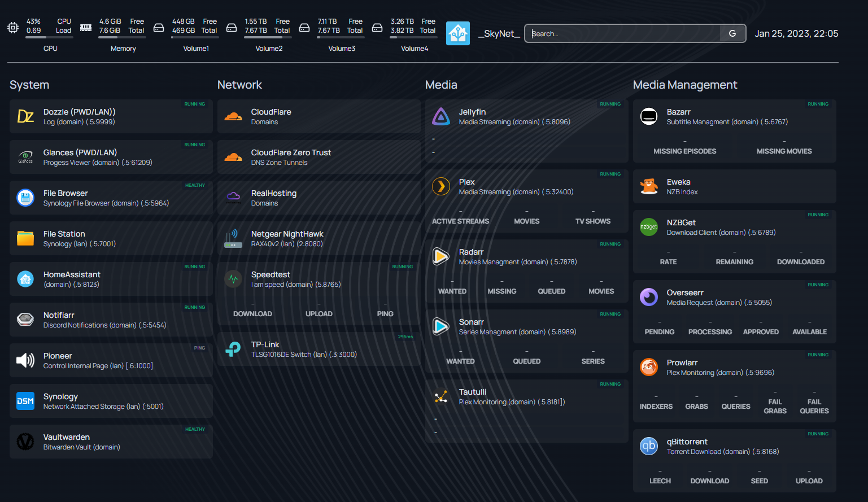Open the Dozzle log viewer icon

point(25,116)
